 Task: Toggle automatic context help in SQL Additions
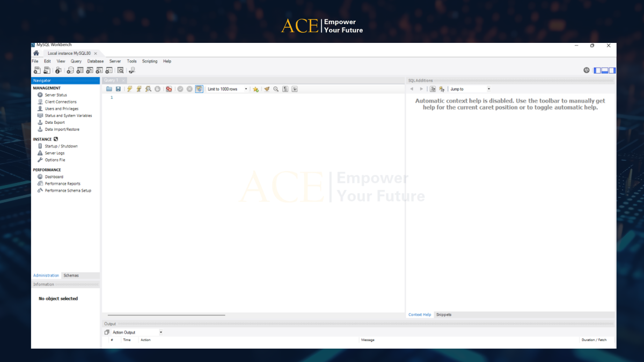coord(442,89)
